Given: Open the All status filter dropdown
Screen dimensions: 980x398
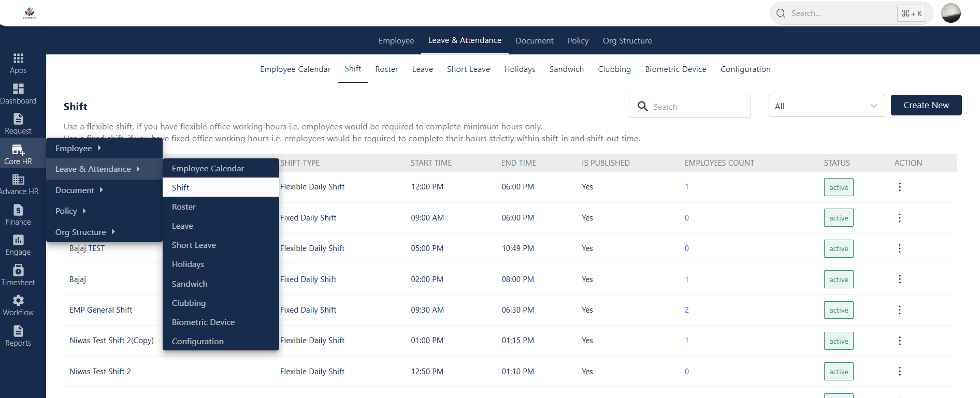Looking at the screenshot, I should tap(826, 106).
